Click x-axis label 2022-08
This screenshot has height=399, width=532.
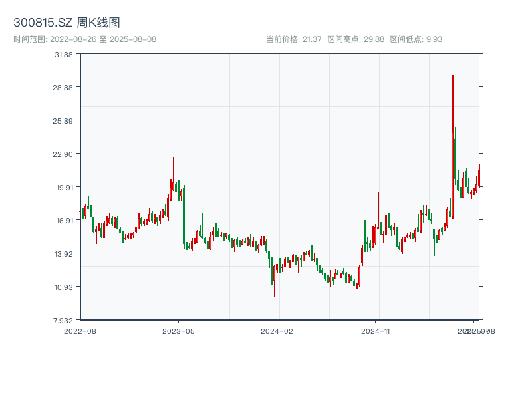click(x=80, y=331)
